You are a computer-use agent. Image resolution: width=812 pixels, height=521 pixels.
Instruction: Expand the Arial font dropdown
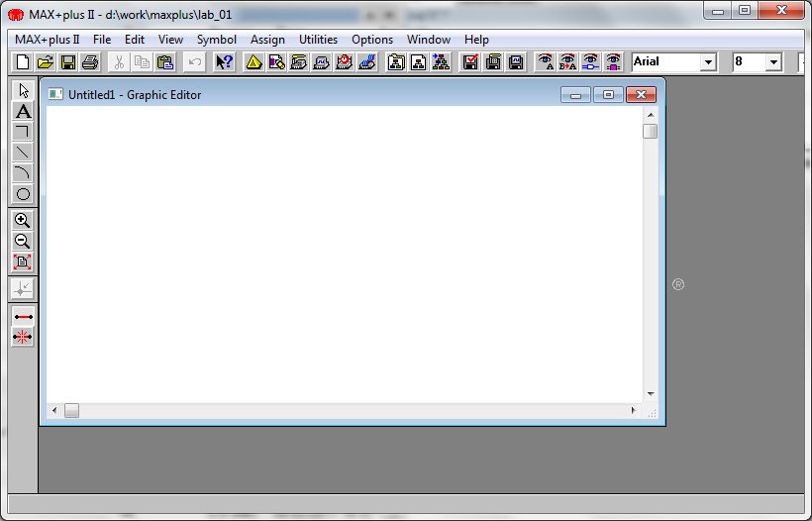pos(708,62)
